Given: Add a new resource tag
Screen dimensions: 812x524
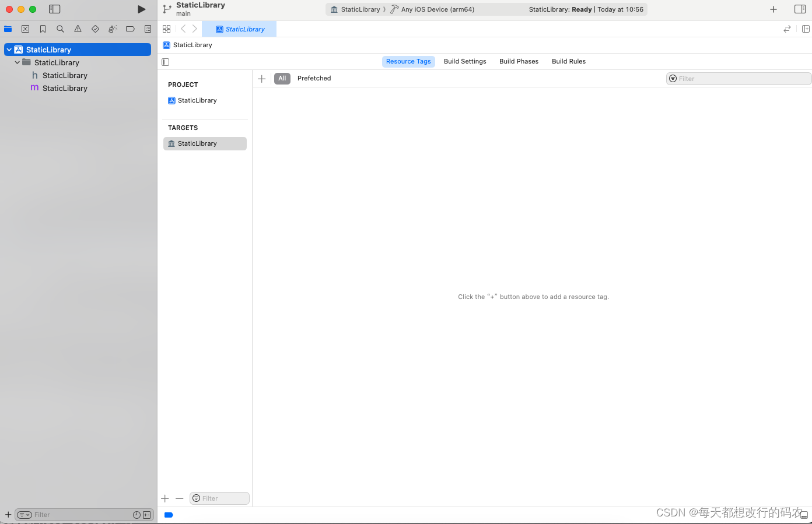Looking at the screenshot, I should (262, 79).
